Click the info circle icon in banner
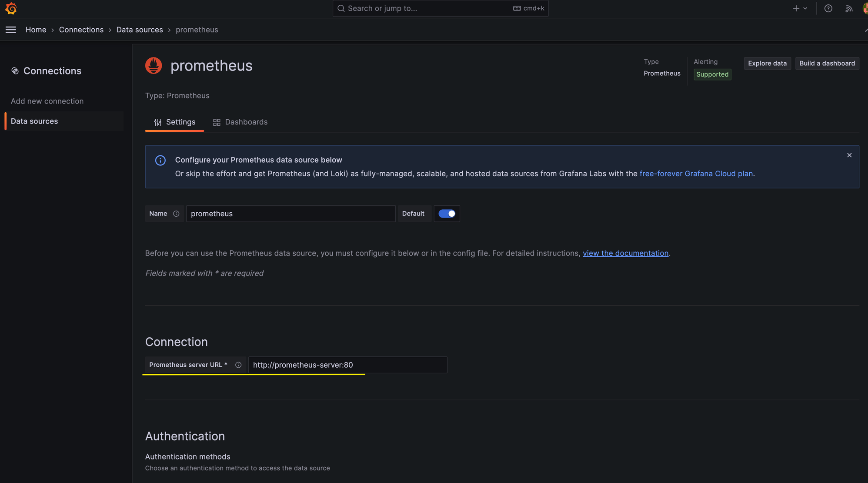The image size is (868, 483). 160,161
